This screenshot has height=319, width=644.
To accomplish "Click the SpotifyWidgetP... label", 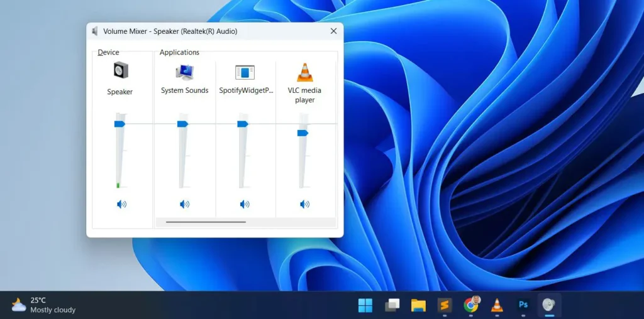I will coord(246,90).
